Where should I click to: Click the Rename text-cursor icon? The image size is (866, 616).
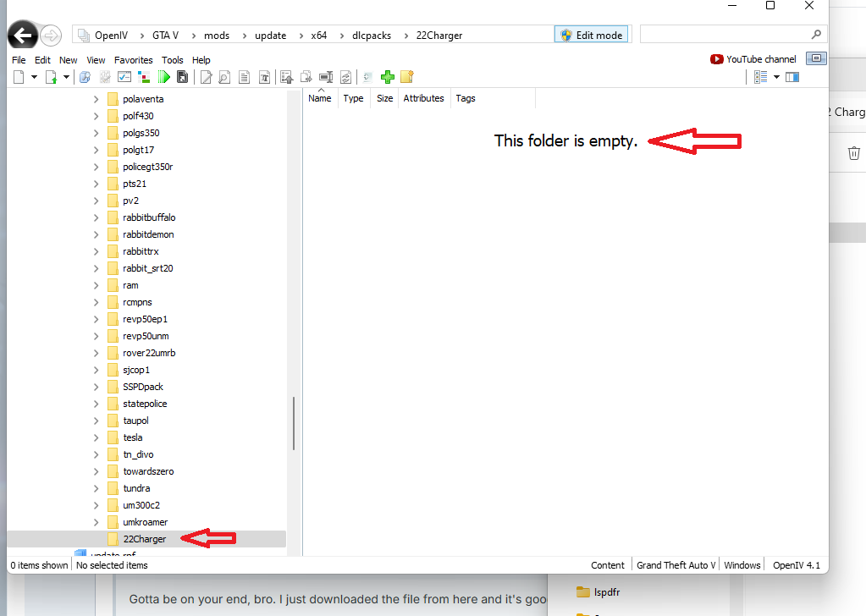326,77
